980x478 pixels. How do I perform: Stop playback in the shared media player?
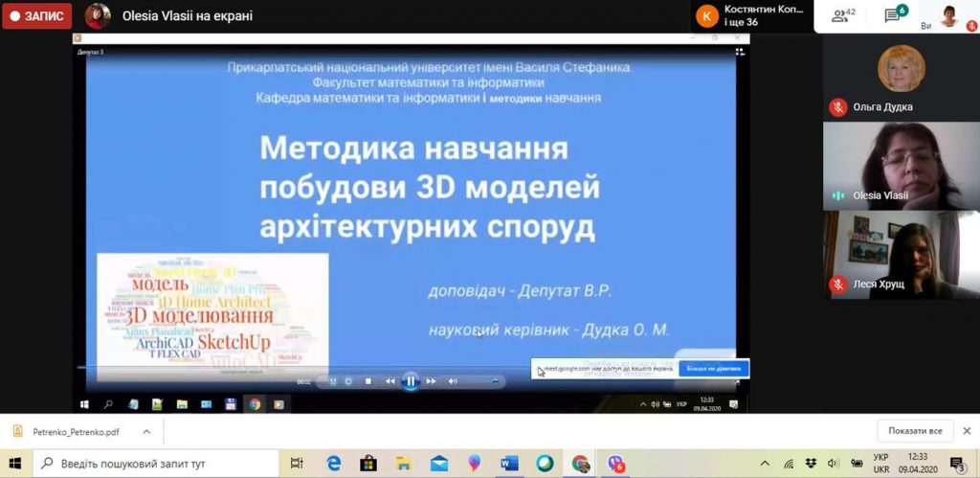click(x=368, y=381)
